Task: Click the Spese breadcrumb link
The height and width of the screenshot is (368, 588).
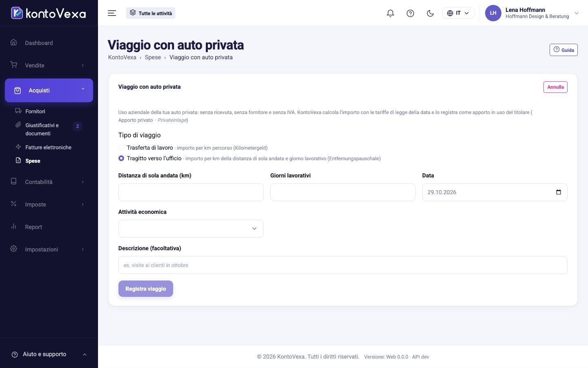Action: click(153, 57)
